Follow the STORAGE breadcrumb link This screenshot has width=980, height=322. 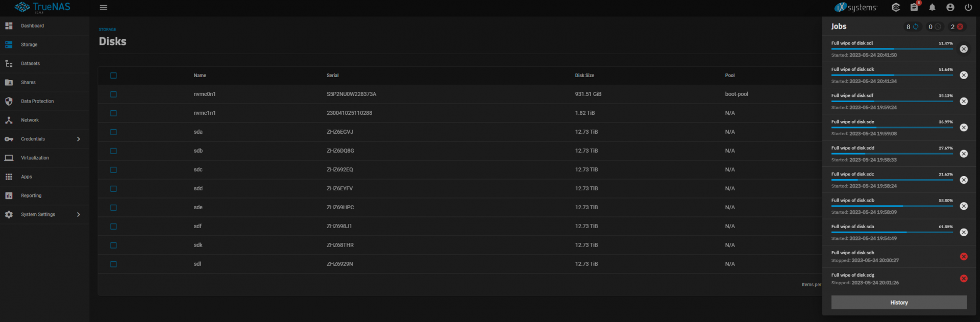tap(107, 30)
